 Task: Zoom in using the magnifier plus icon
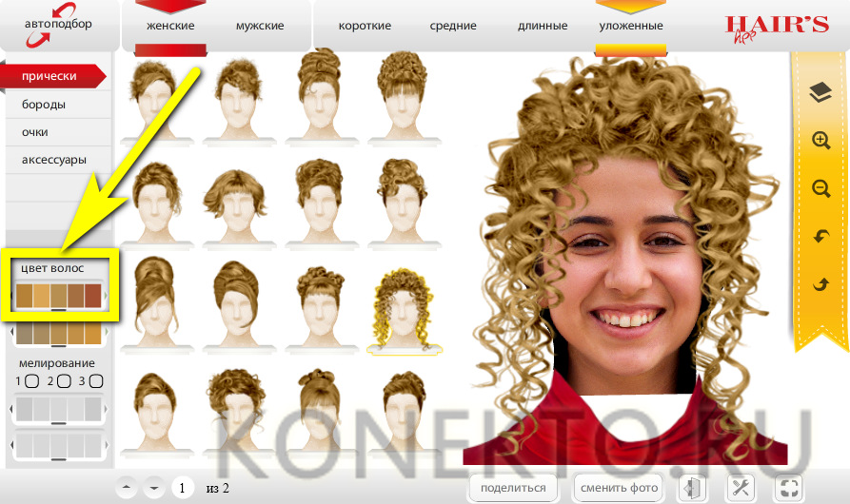point(820,141)
